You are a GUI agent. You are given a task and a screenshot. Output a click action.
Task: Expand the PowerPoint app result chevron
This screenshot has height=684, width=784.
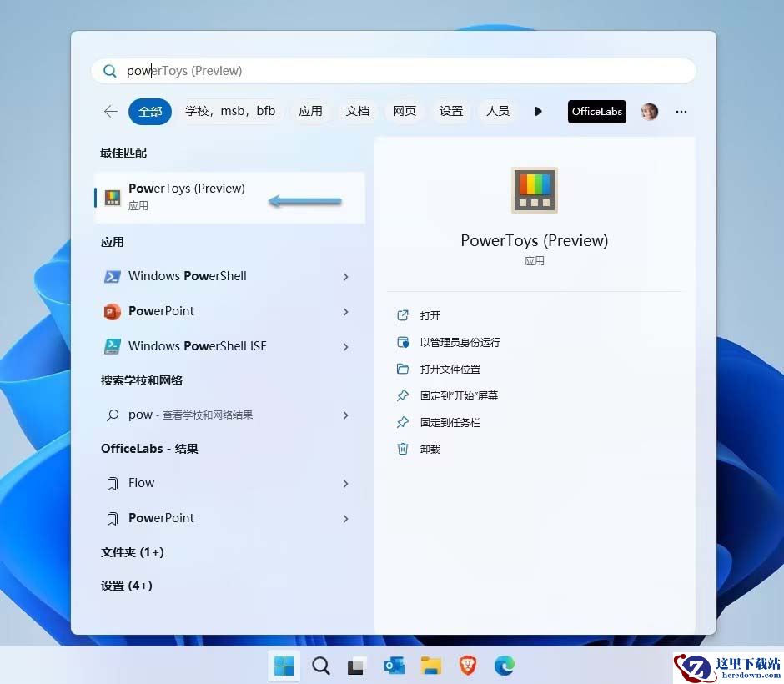click(345, 311)
